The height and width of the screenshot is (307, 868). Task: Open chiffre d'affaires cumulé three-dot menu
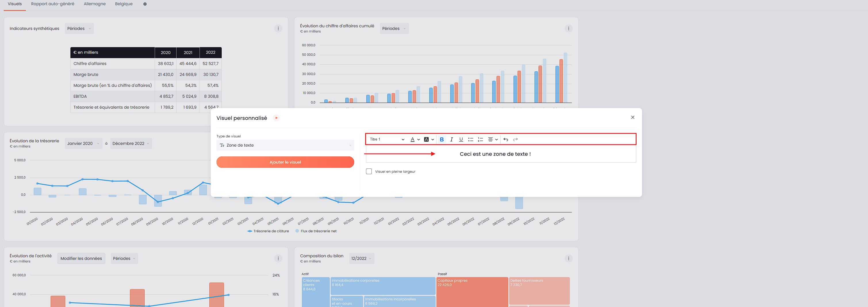(568, 29)
